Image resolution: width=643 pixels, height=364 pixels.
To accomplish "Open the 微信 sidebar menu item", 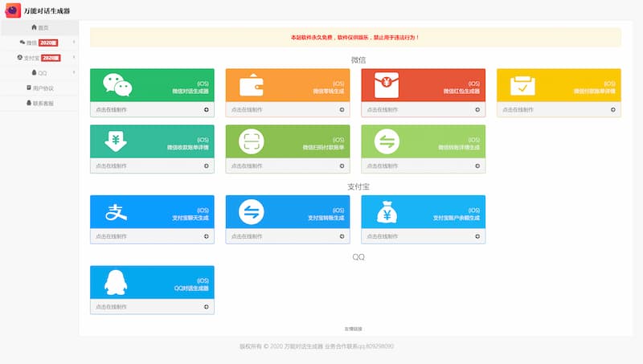I will pyautogui.click(x=39, y=43).
